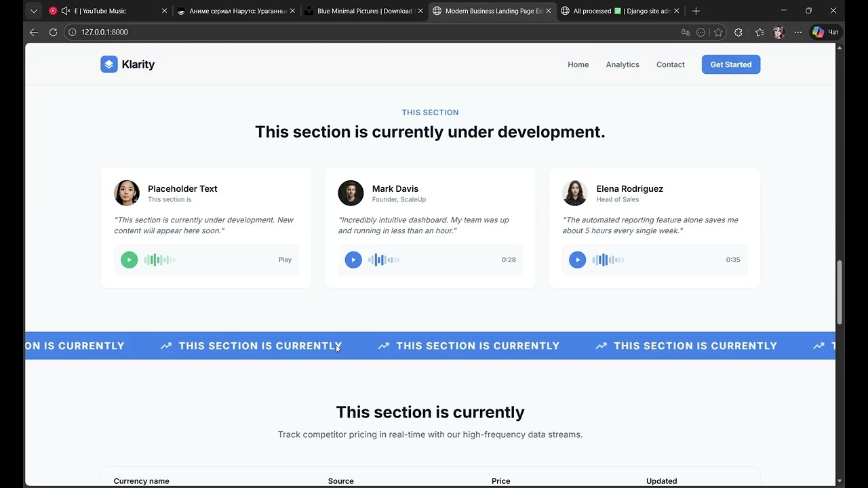868x488 pixels.
Task: Open the Contact nav link
Action: [671, 64]
